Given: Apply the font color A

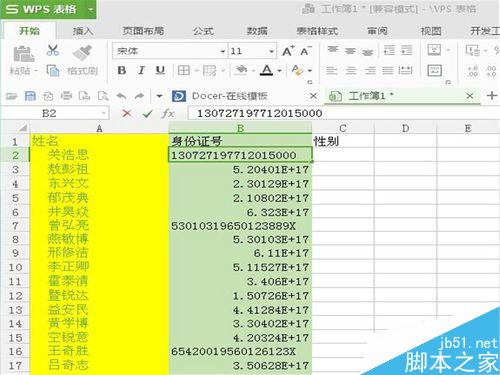Looking at the screenshot, I should (x=266, y=70).
